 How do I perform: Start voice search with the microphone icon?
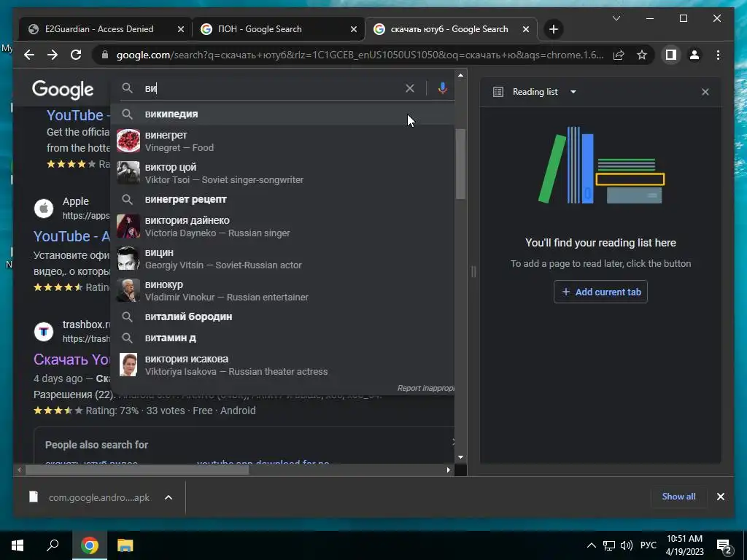coord(443,88)
